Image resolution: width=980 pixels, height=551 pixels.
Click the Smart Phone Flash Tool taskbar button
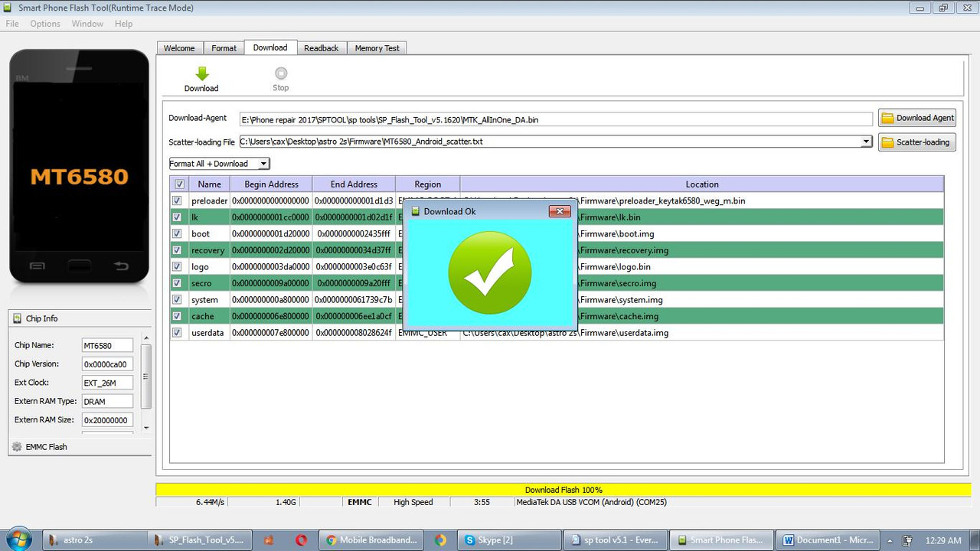pyautogui.click(x=721, y=540)
